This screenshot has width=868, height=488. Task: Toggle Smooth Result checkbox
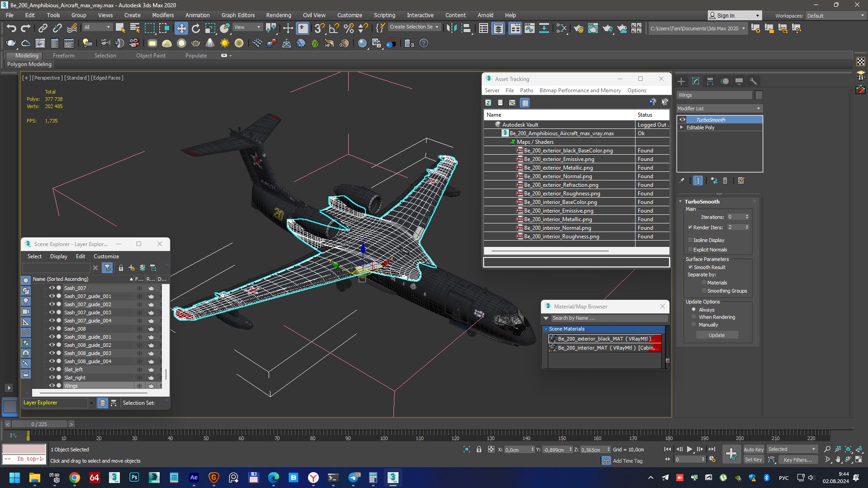[691, 267]
